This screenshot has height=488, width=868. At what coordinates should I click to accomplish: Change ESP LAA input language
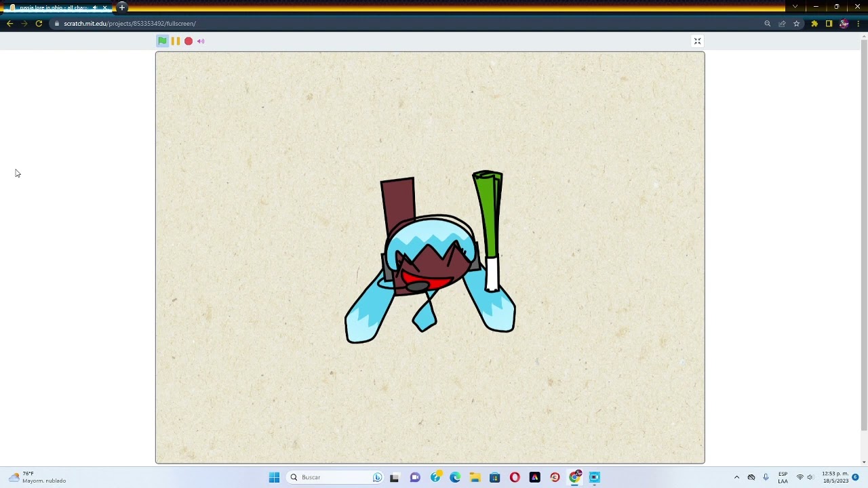pyautogui.click(x=783, y=477)
